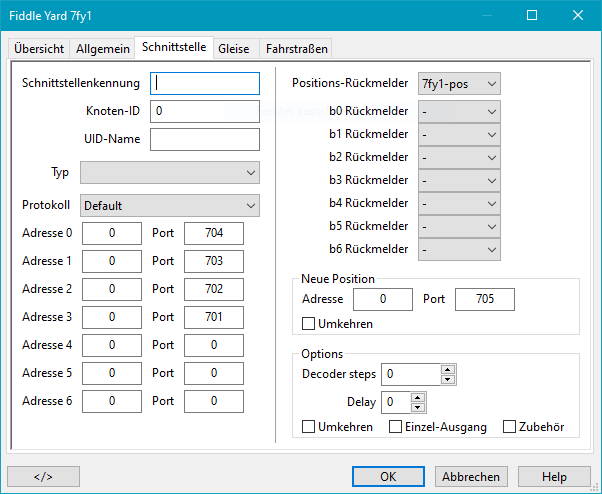Increase Delay value with up arrow
Screen dimensions: 602x494
tap(418, 397)
